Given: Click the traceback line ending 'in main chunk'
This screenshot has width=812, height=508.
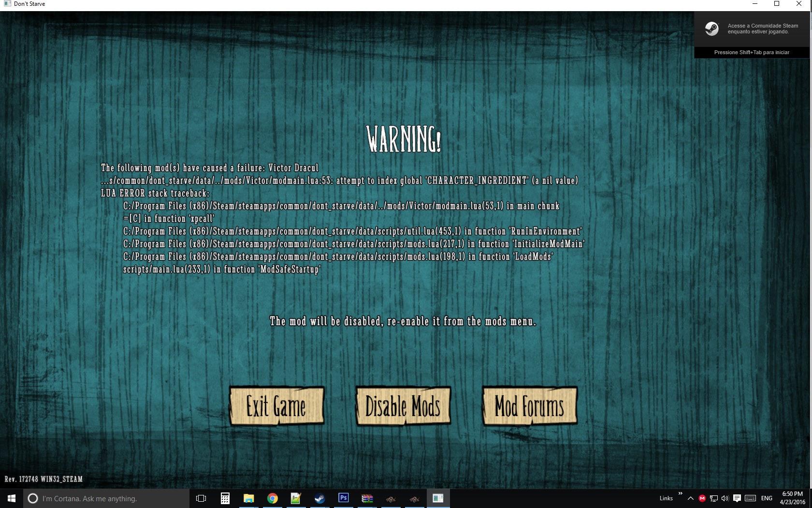Looking at the screenshot, I should (x=341, y=206).
